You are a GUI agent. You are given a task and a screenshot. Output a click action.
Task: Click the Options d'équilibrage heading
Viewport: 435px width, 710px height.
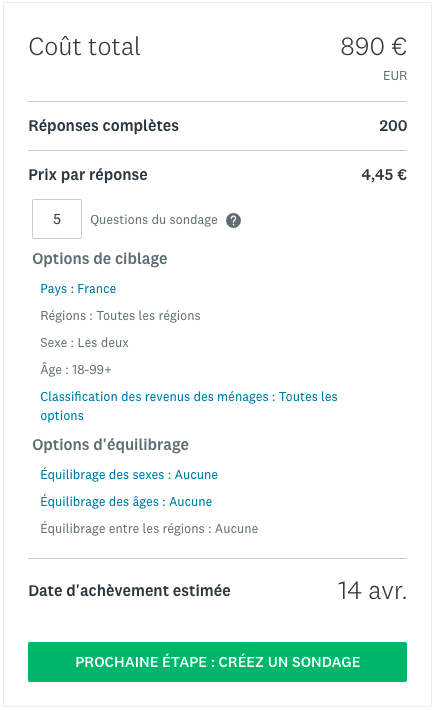[x=110, y=445]
